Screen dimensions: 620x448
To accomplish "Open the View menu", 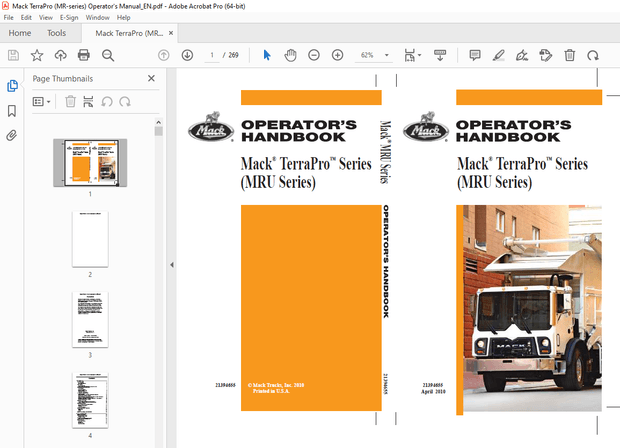I will [x=46, y=17].
